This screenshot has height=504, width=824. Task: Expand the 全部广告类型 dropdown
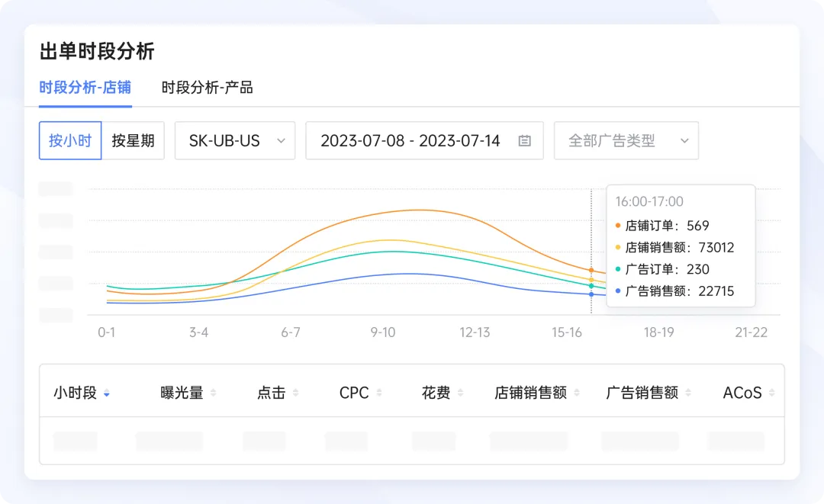[x=626, y=141]
